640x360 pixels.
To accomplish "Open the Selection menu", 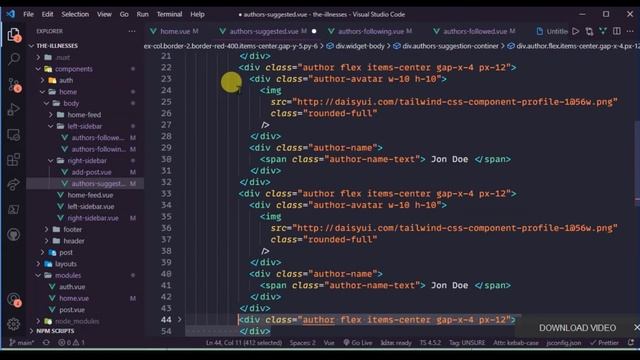I will tap(75, 14).
